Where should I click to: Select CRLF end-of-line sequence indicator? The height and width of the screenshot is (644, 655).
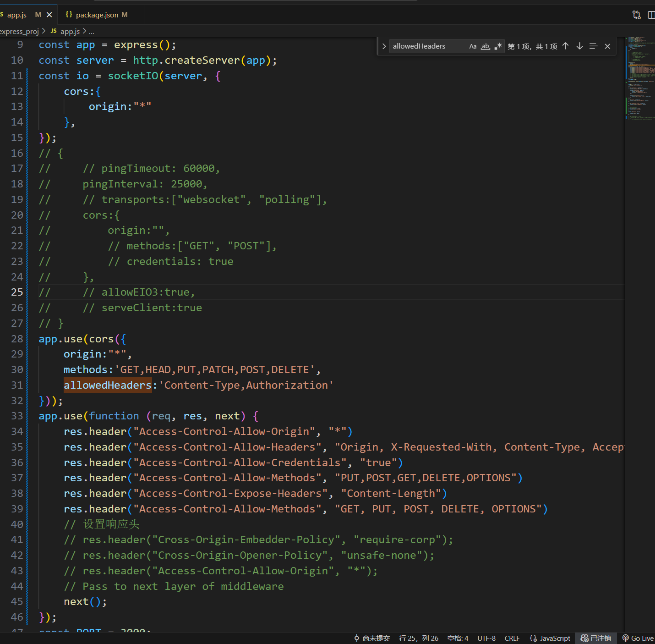512,638
